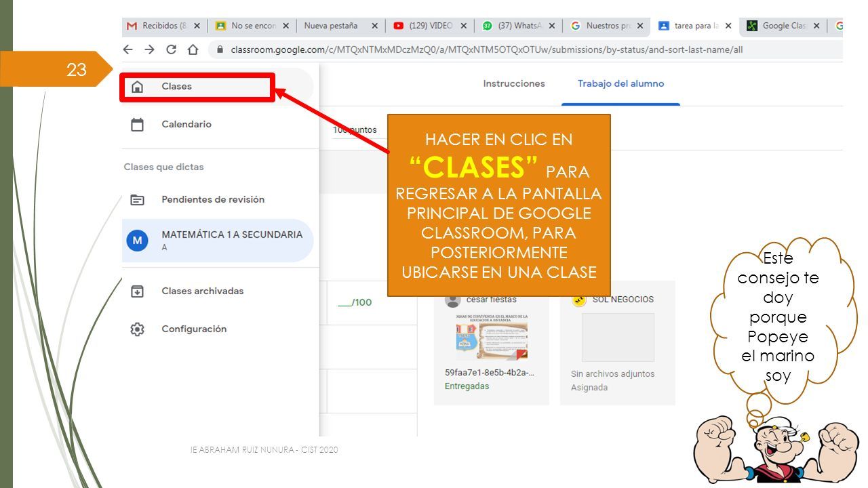
Task: Click the Entregadas status label
Action: 467,386
